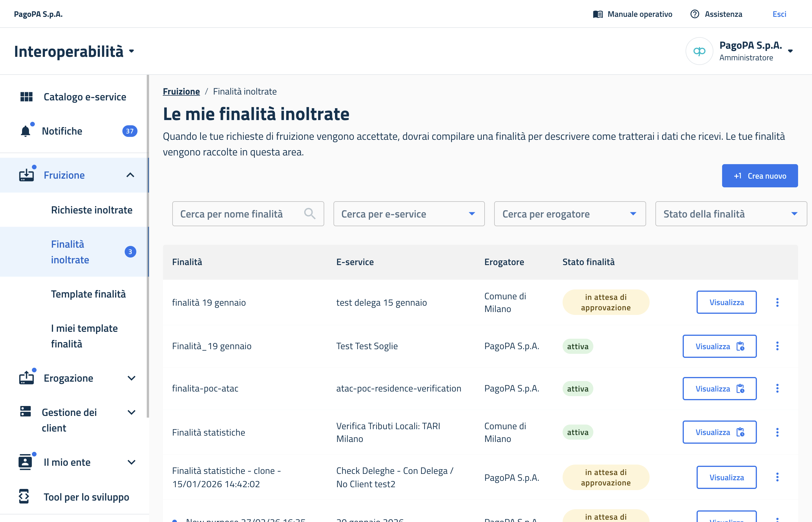Click the Fruizione breadcrumb link
The image size is (812, 522).
click(181, 92)
